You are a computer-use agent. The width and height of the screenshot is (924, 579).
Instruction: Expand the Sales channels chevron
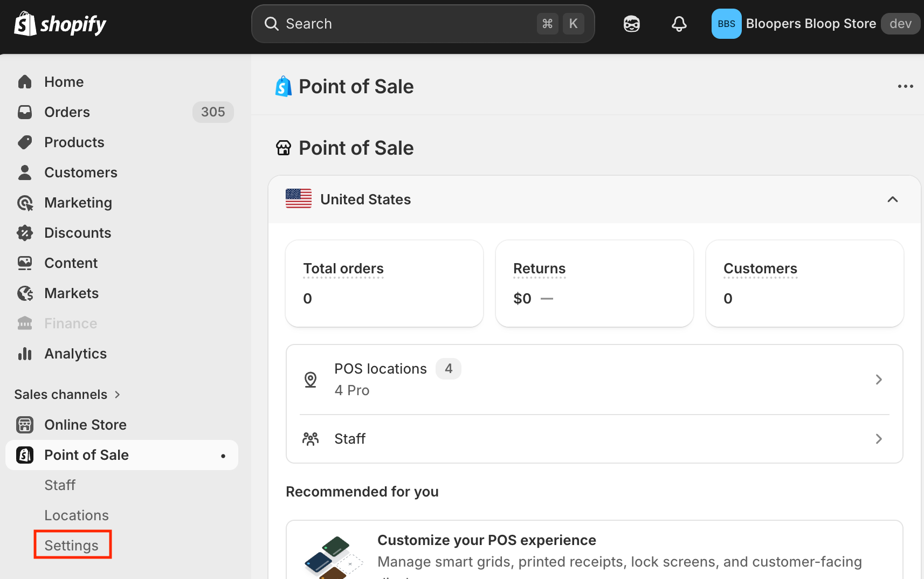[x=118, y=395]
